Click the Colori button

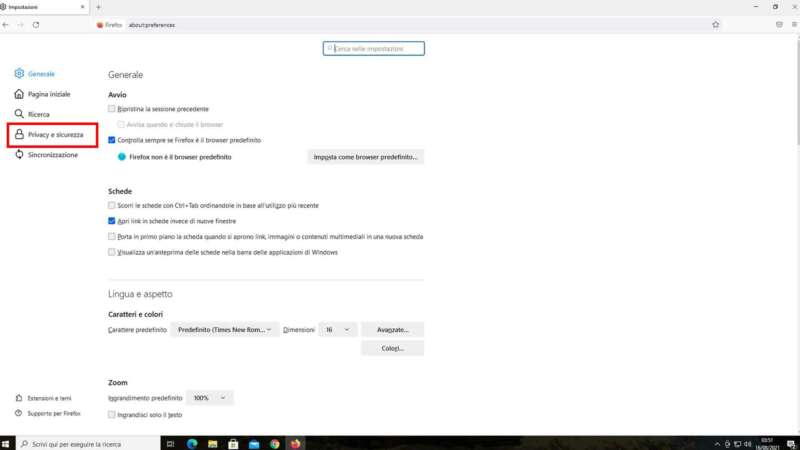(392, 348)
